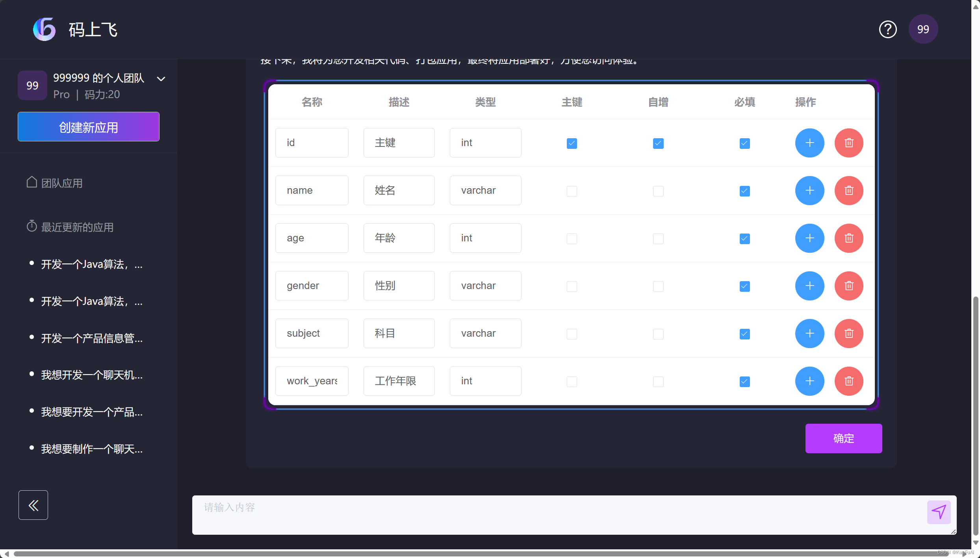Delete the name field row

[x=849, y=191]
